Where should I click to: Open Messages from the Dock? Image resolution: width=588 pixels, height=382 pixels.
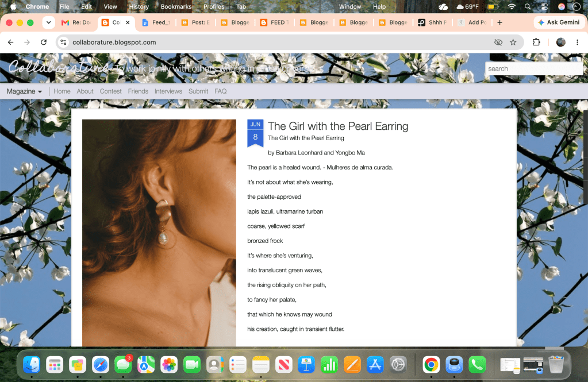123,364
